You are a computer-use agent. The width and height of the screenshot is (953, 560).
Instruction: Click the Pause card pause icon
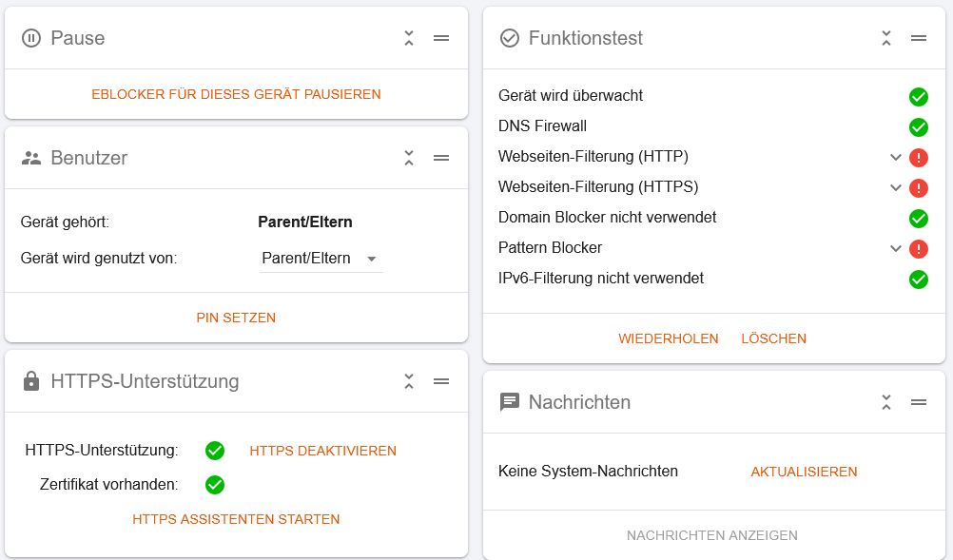tap(31, 38)
